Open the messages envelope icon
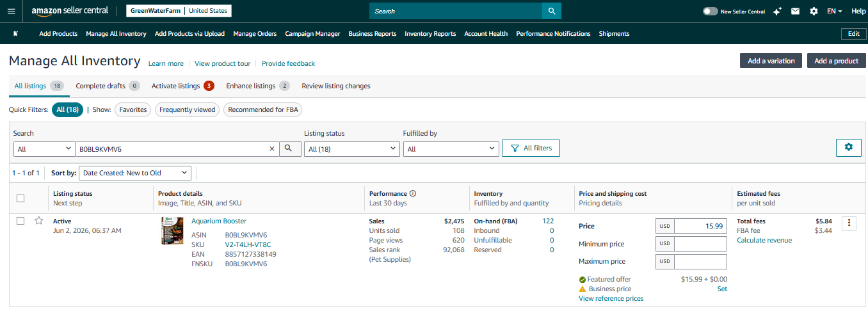868x320 pixels. [795, 11]
